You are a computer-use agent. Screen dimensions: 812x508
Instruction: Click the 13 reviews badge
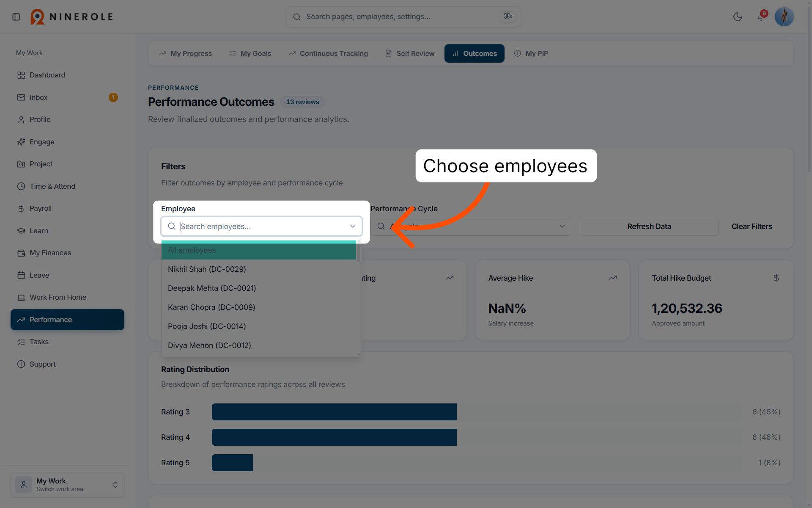pyautogui.click(x=302, y=102)
